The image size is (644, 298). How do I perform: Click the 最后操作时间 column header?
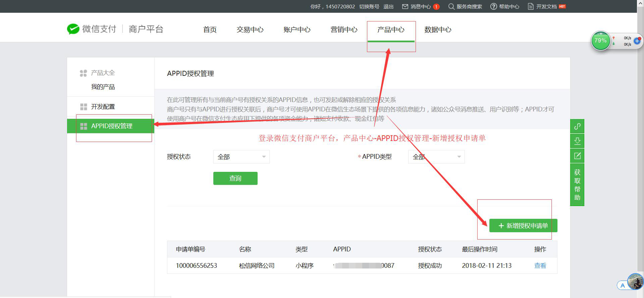480,249
